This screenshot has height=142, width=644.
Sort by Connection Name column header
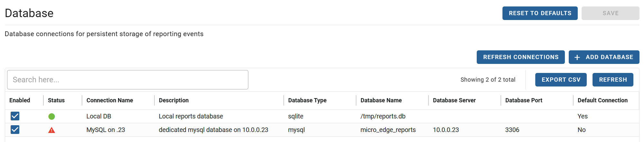point(110,100)
